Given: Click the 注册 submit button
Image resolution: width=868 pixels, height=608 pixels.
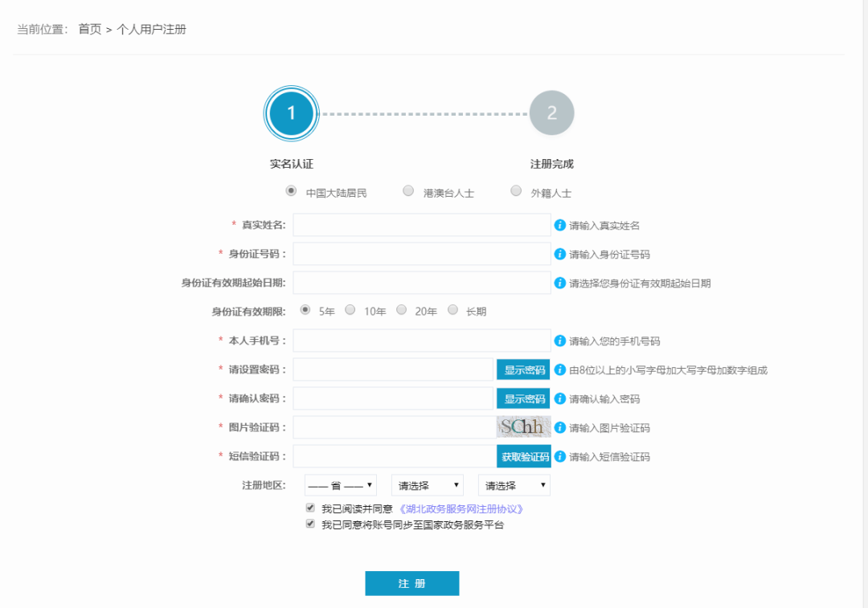Looking at the screenshot, I should (411, 583).
